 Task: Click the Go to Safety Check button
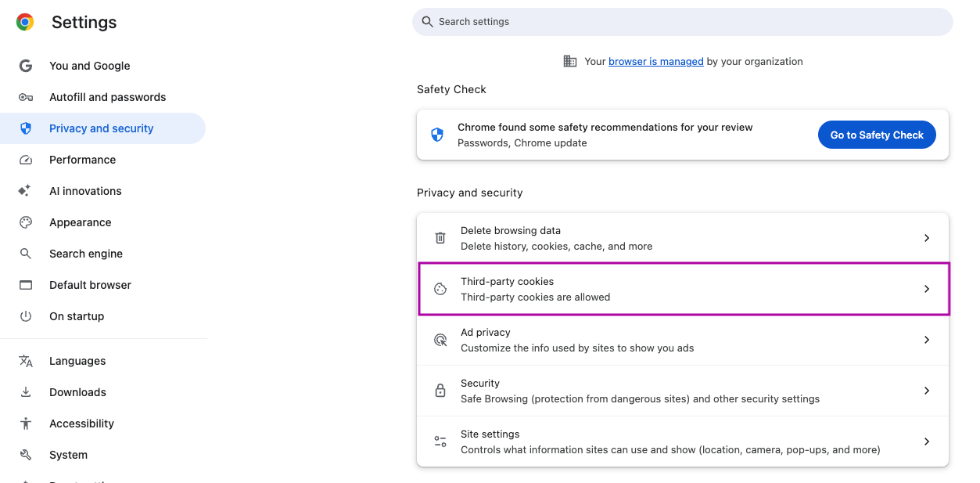click(877, 135)
